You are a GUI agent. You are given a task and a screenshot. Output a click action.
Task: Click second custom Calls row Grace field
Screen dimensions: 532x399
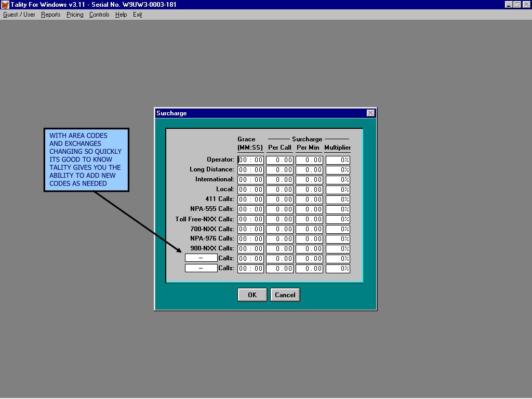tap(251, 269)
